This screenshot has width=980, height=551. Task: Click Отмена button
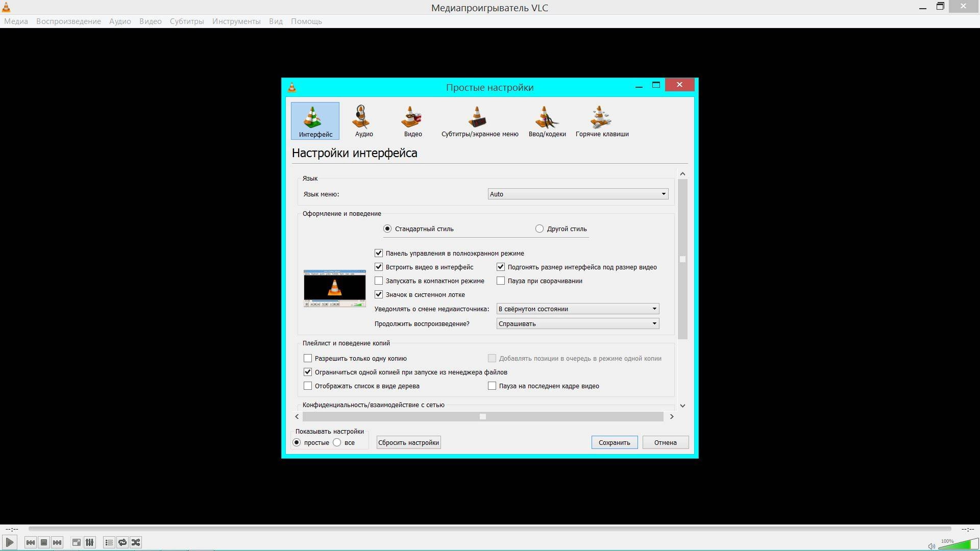[666, 442]
